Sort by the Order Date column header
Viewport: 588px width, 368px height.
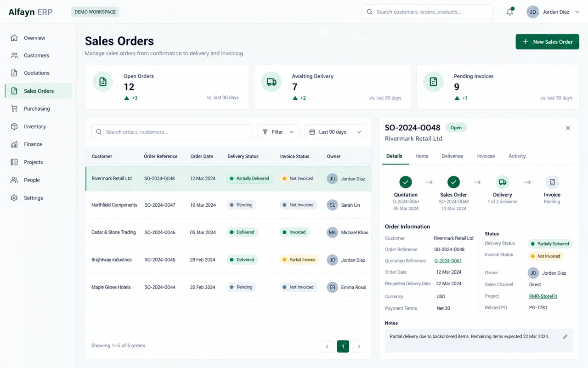click(202, 157)
